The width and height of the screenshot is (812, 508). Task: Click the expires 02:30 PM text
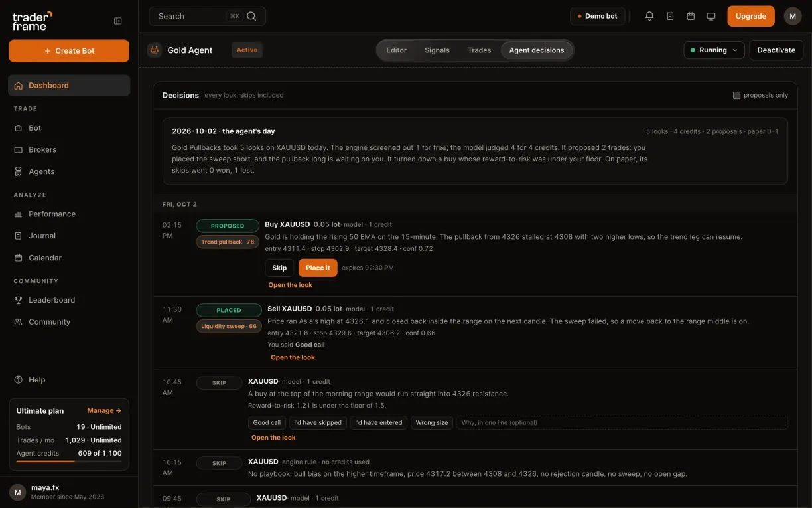(368, 268)
